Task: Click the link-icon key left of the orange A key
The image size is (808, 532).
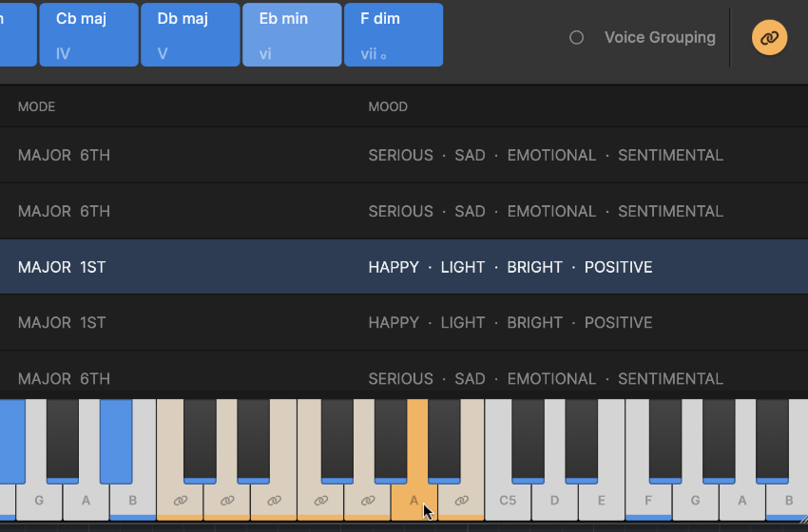Action: coord(367,501)
